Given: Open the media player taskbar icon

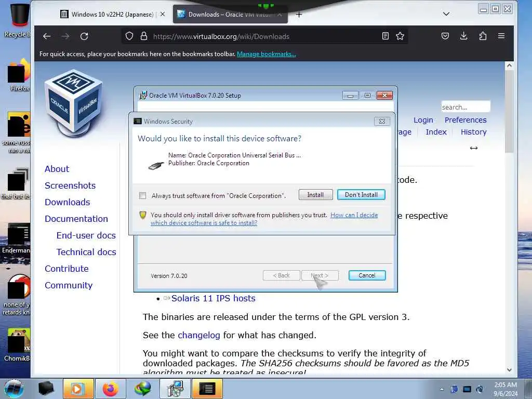Looking at the screenshot, I should pyautogui.click(x=78, y=389).
